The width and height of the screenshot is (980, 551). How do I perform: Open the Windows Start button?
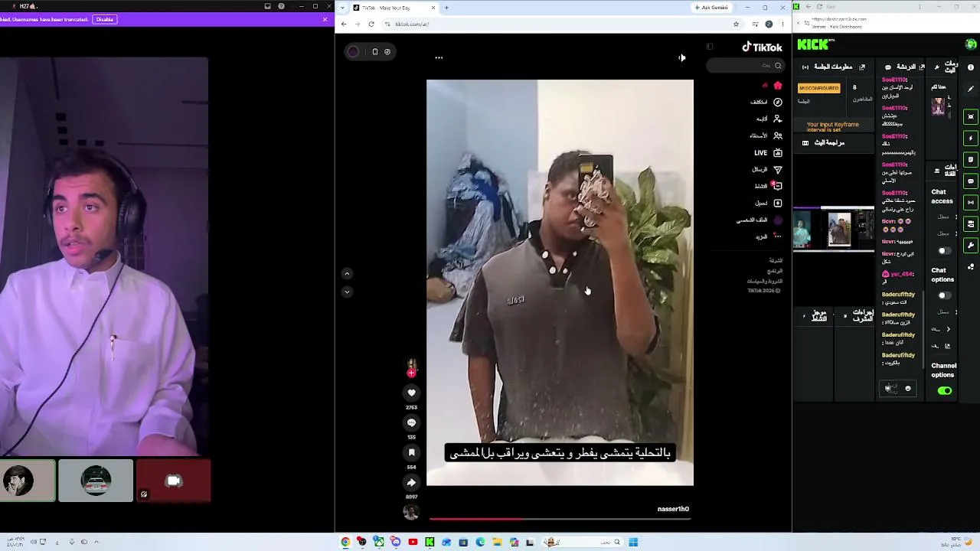pyautogui.click(x=633, y=543)
